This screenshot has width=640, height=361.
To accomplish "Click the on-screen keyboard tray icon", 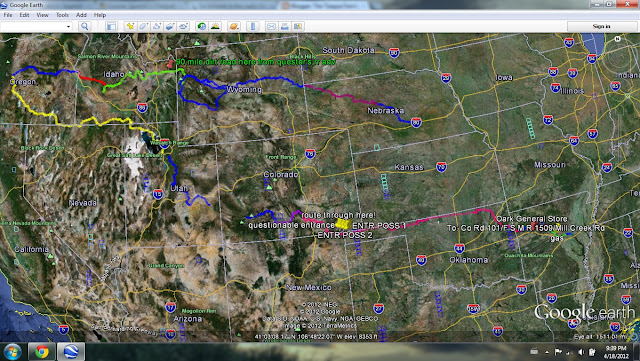I will pos(534,351).
